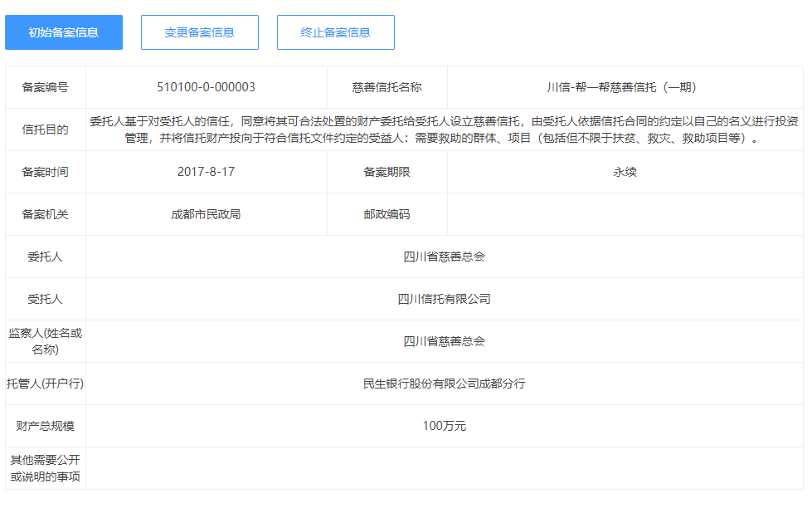
Task: Click the 慈善信托名称 column label
Action: pyautogui.click(x=387, y=87)
